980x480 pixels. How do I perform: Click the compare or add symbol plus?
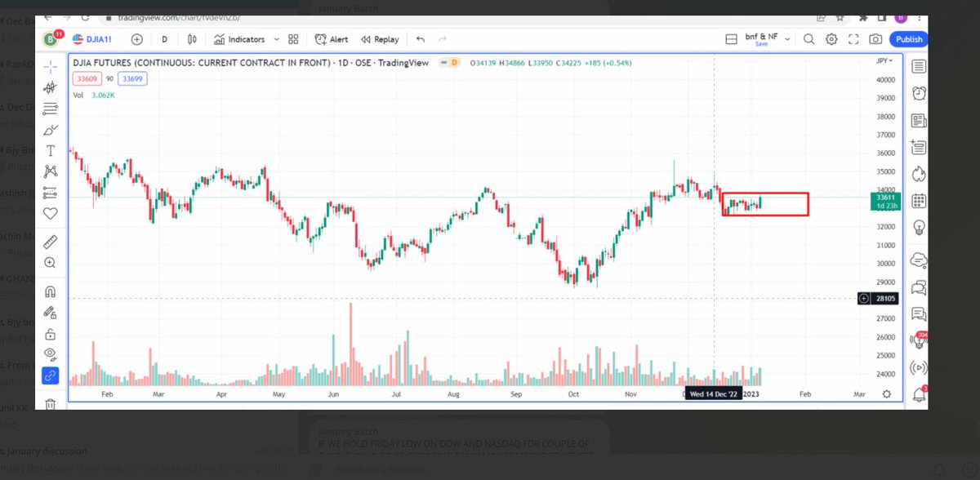click(x=136, y=38)
